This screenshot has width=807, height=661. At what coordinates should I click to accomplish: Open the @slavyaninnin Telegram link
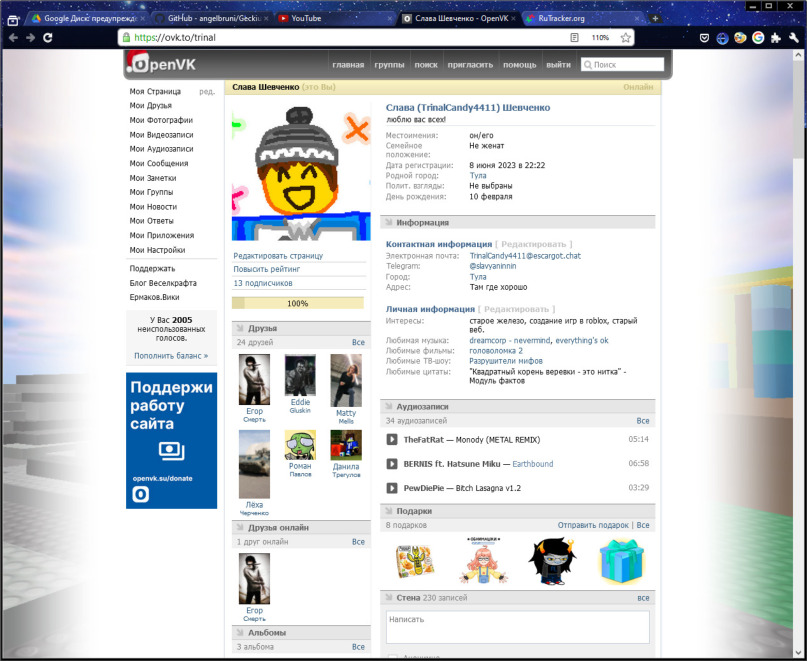pos(493,266)
